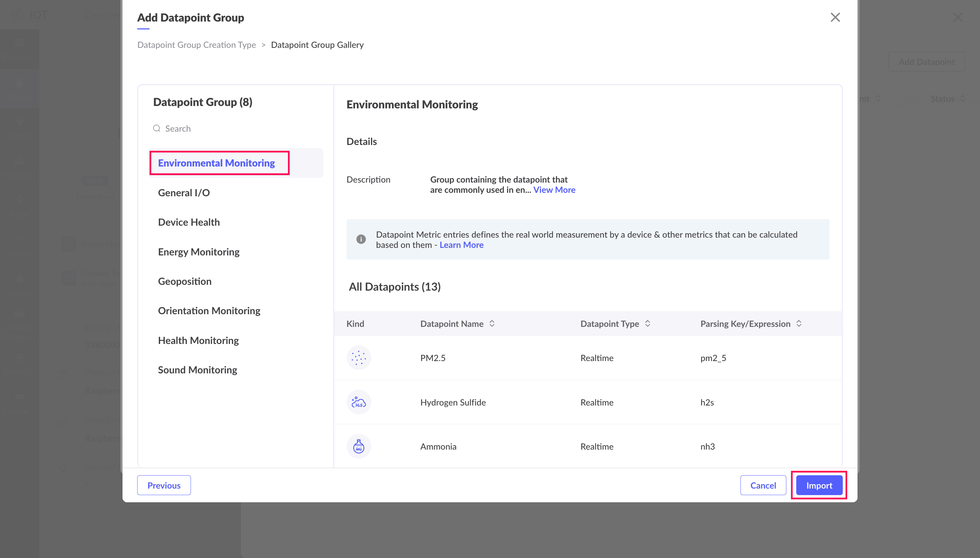
Task: Click the Hydrogen Sulfide cloud icon
Action: (359, 402)
